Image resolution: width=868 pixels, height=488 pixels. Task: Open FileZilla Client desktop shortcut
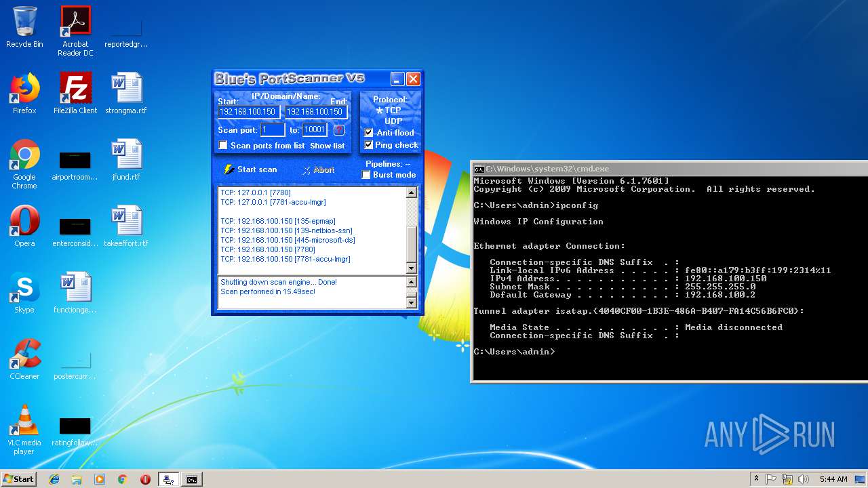(75, 94)
